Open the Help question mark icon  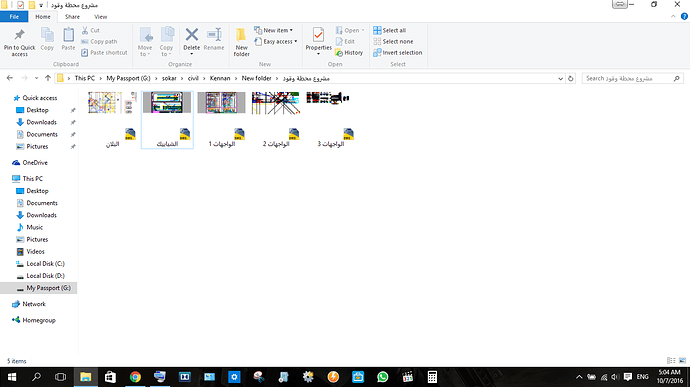[x=684, y=17]
